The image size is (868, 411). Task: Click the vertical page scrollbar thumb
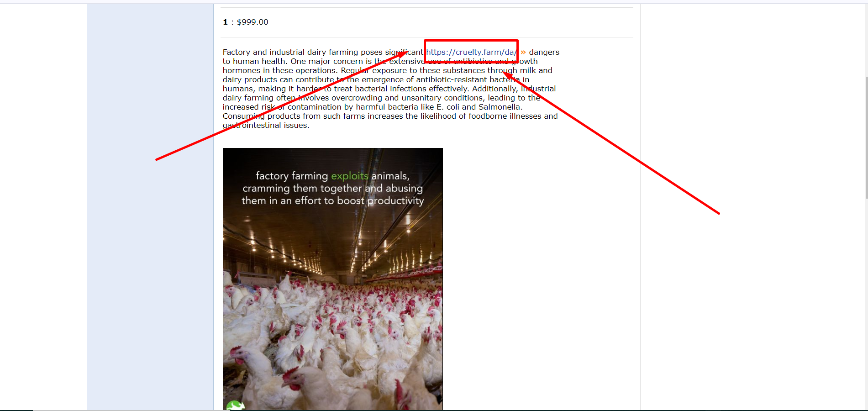(867, 137)
